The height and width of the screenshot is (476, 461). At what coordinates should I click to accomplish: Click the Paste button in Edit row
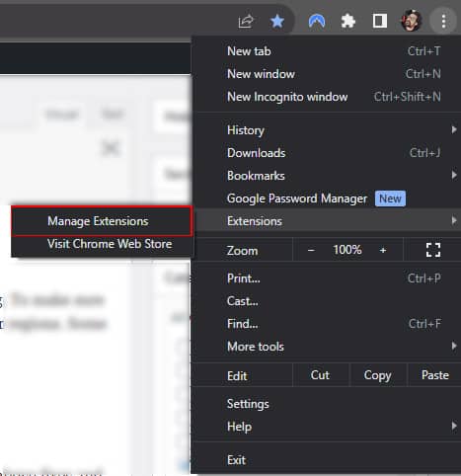click(x=434, y=375)
